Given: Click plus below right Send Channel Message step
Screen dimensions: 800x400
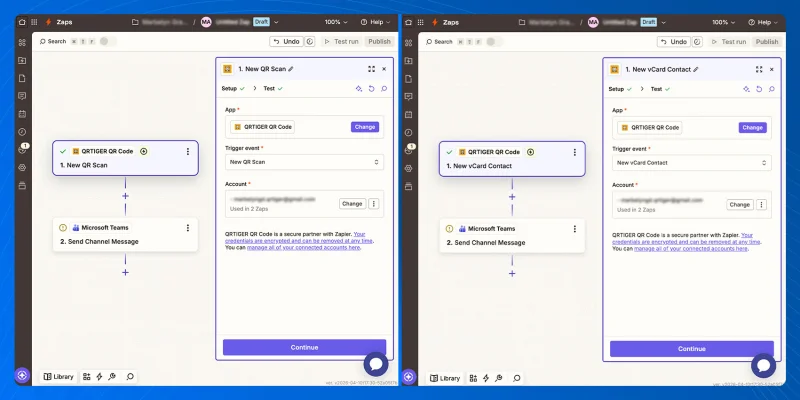Looking at the screenshot, I should click(512, 273).
